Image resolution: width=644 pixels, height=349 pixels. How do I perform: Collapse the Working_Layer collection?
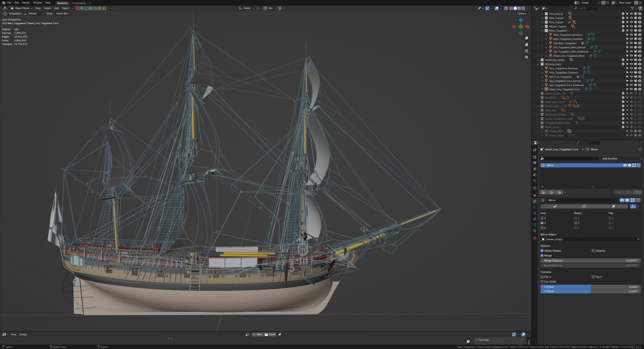click(538, 64)
